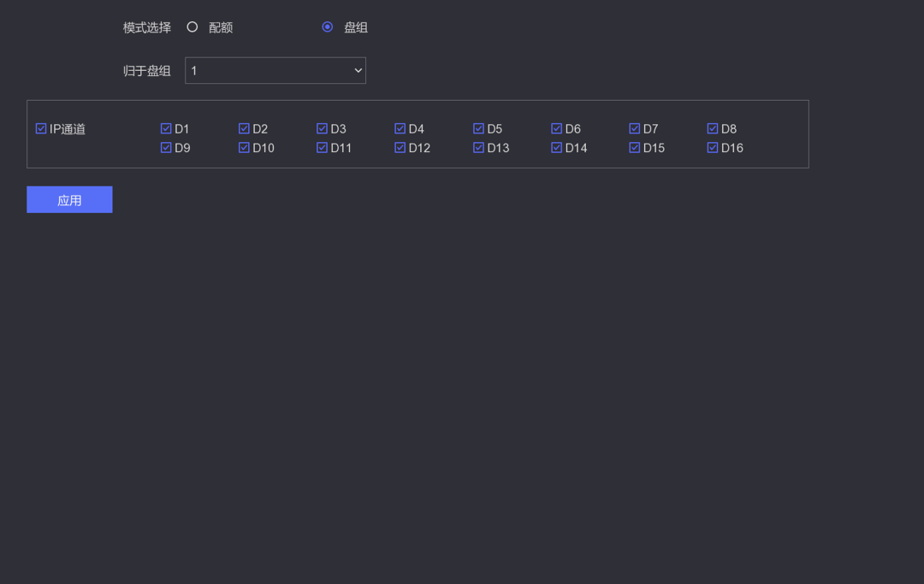Uncheck the D13 channel checkbox
This screenshot has width=924, height=584.
point(478,148)
